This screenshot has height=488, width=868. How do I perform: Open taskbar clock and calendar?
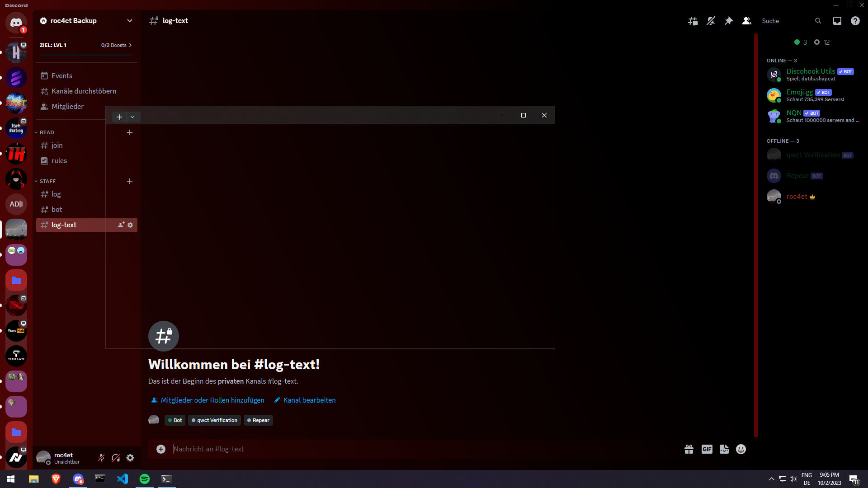(x=830, y=479)
